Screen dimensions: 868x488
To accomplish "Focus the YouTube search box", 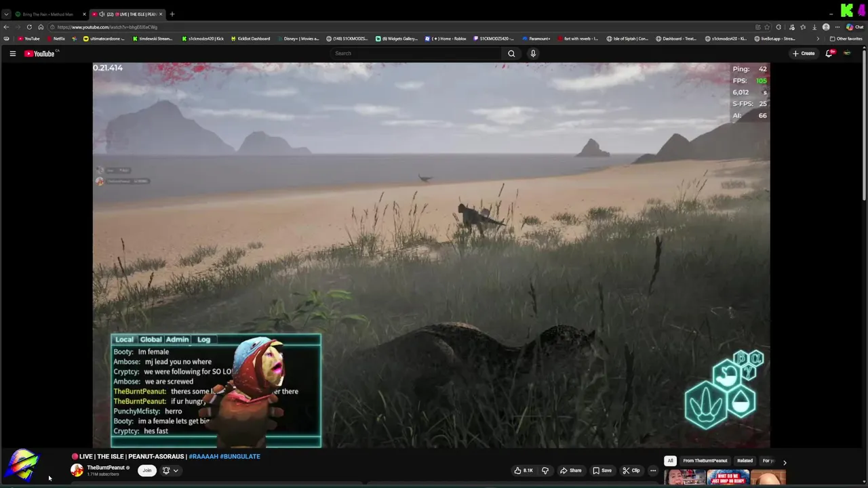I will [x=415, y=54].
